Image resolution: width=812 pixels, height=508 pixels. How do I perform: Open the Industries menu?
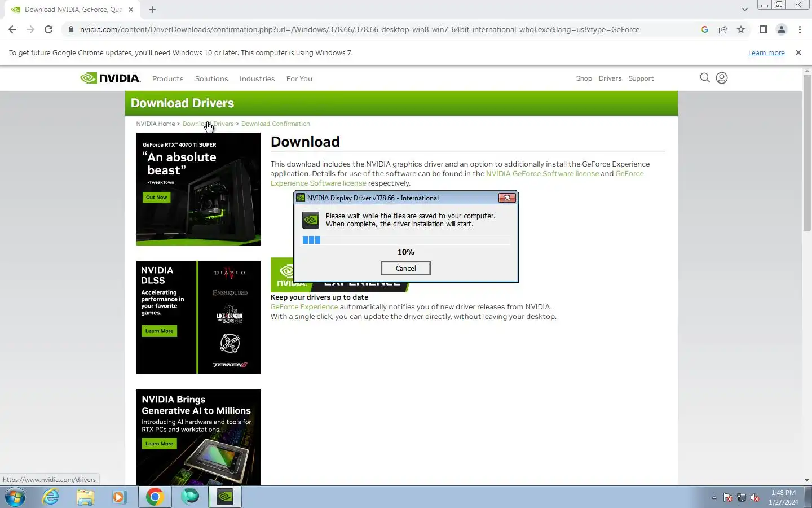tap(257, 78)
